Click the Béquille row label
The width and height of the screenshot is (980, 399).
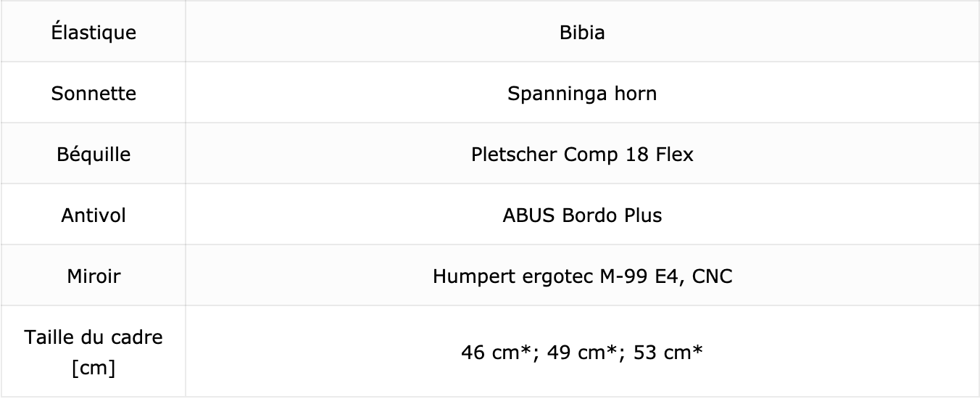94,154
